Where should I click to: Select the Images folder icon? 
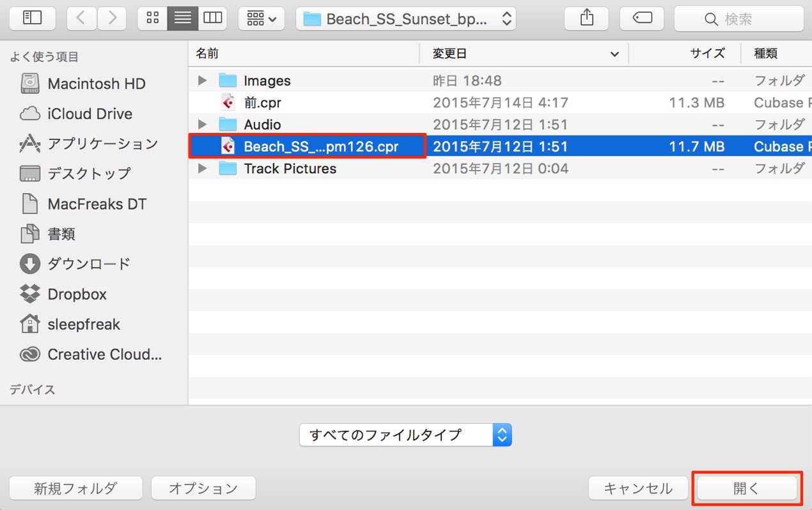coord(228,81)
